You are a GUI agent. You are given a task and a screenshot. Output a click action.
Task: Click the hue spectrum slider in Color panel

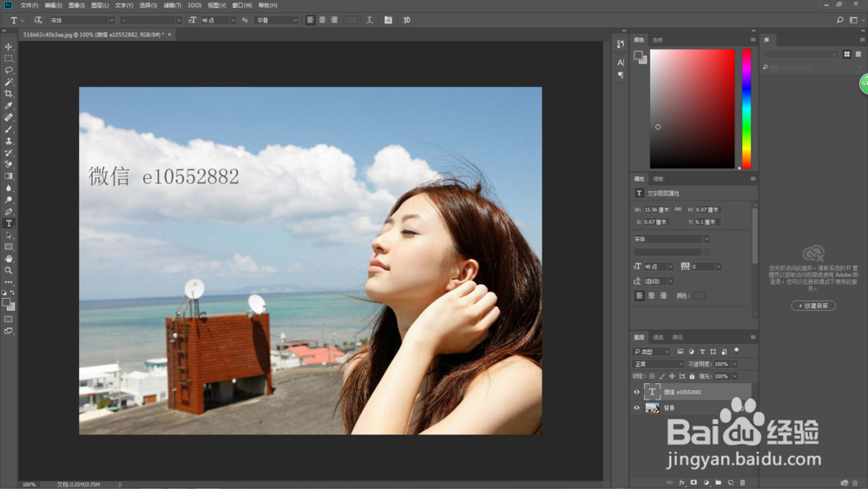[x=746, y=109]
